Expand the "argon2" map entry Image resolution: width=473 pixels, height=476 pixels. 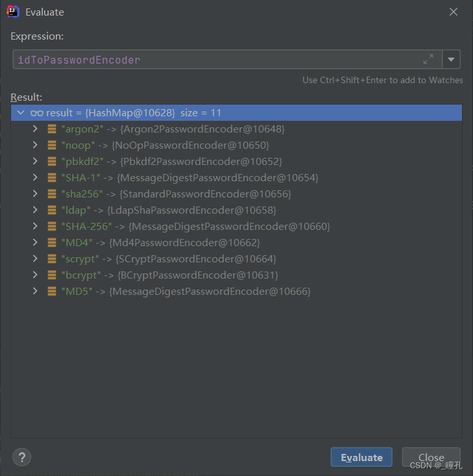click(x=35, y=129)
